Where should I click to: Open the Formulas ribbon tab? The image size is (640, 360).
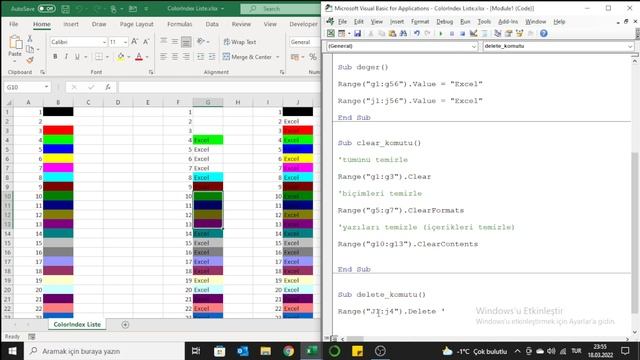[x=180, y=24]
